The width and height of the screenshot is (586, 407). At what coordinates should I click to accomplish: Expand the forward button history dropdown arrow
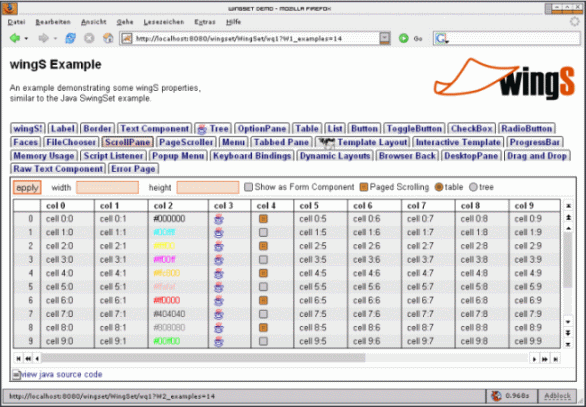[x=55, y=38]
